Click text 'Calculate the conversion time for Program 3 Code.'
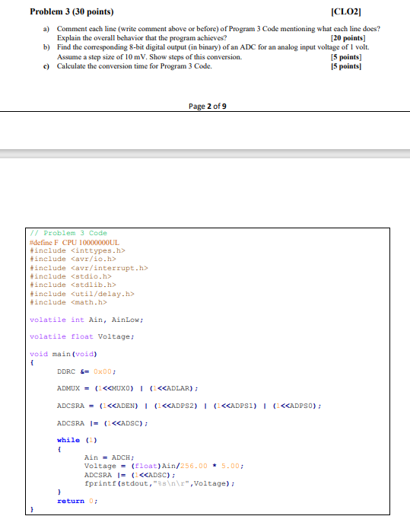Image resolution: width=410 pixels, height=532 pixels. click(x=135, y=66)
